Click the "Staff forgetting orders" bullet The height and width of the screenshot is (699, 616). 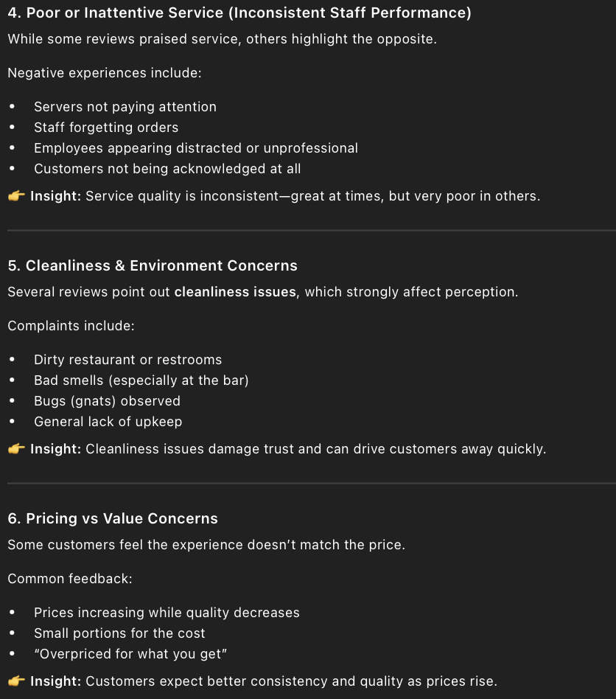coord(106,128)
